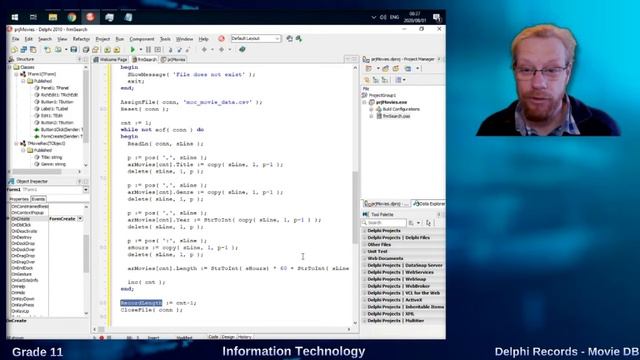Expand the Build Configurations node
640x360 pixels.
coord(371,109)
